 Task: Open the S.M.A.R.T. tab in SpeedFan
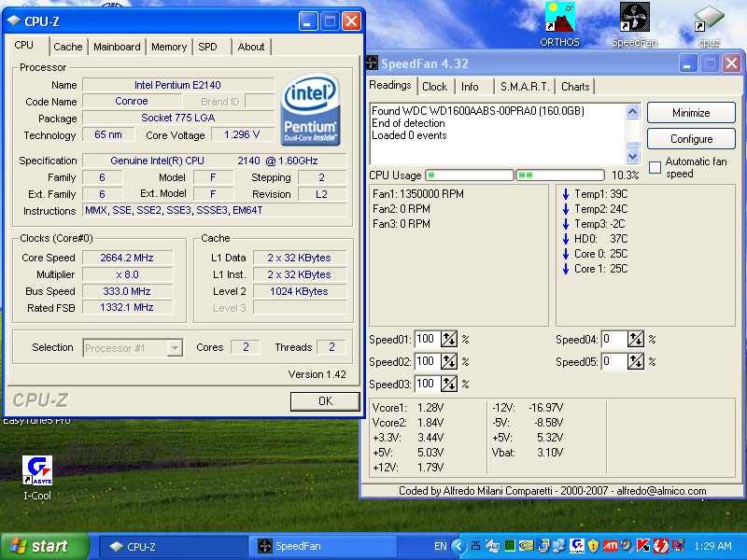[x=524, y=87]
